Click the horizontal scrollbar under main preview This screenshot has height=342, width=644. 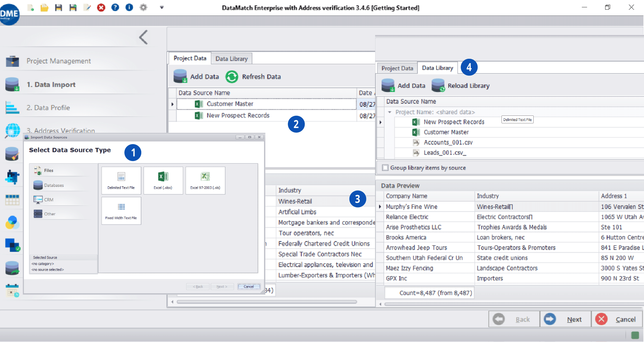pos(267,302)
